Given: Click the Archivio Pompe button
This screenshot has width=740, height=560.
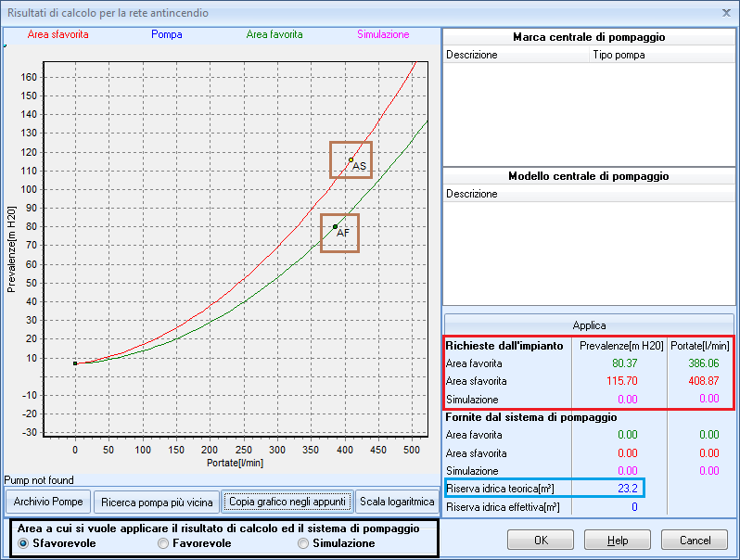Looking at the screenshot, I should pos(47,502).
